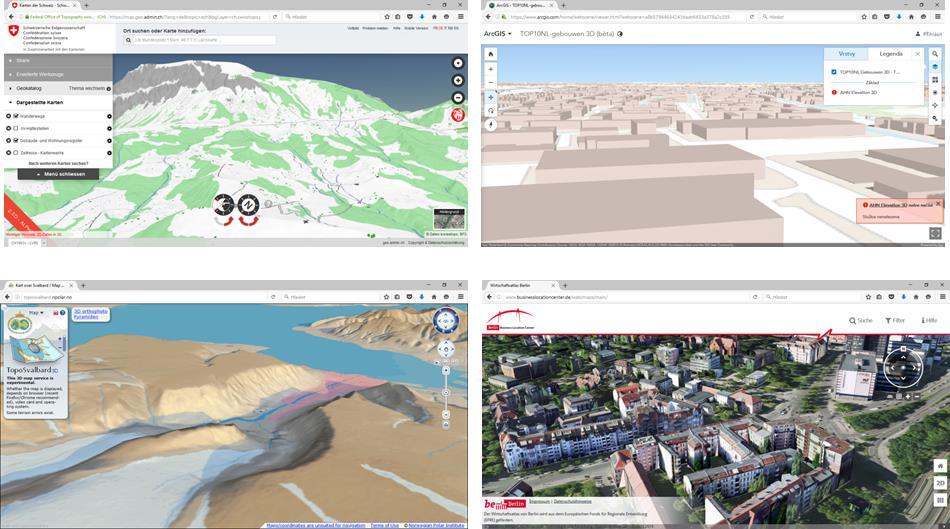Screen dimensions: 950x529
Task: Open ArcGIS dropdown menu
Action: point(497,34)
